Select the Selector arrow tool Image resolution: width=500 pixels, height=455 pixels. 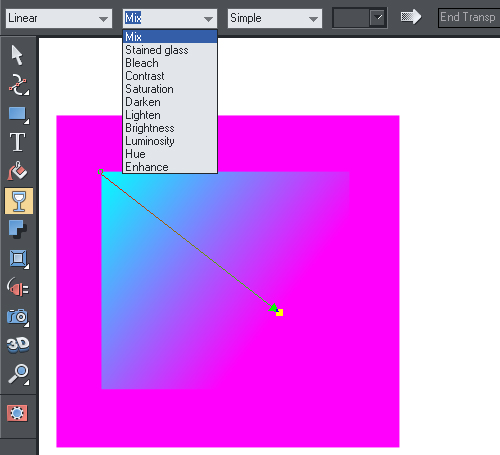pyautogui.click(x=17, y=55)
